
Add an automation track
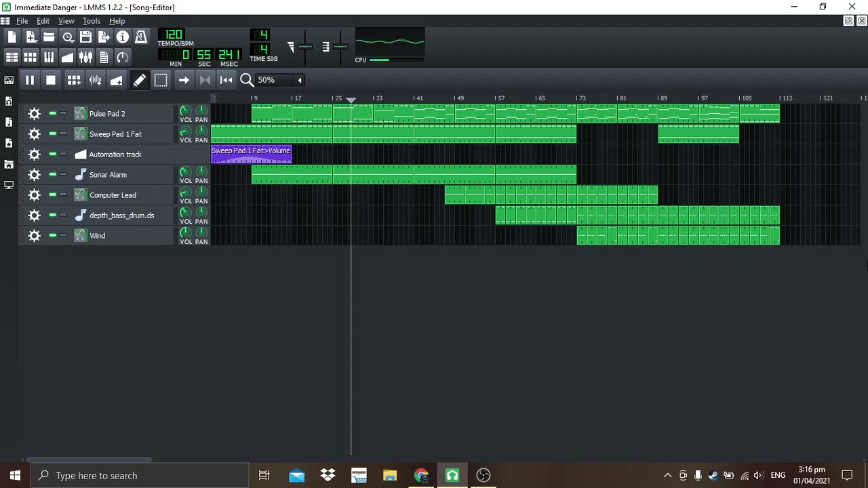pyautogui.click(x=116, y=80)
